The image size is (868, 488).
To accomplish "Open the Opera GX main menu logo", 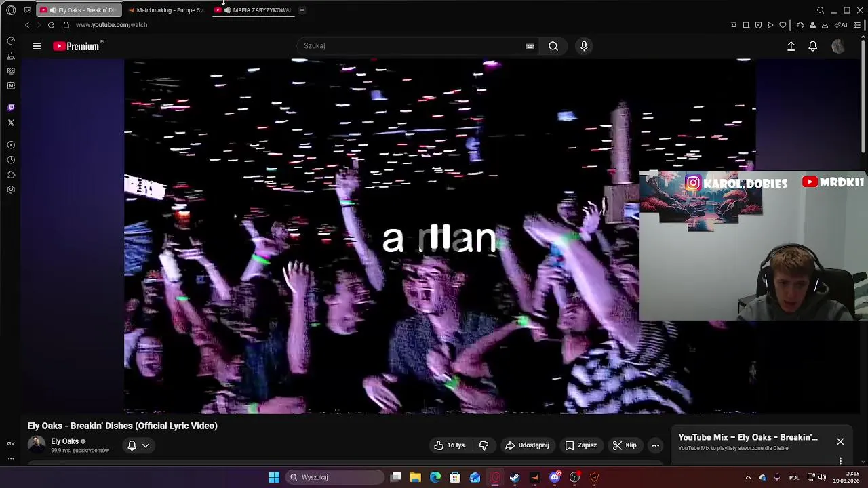I will 11,10.
